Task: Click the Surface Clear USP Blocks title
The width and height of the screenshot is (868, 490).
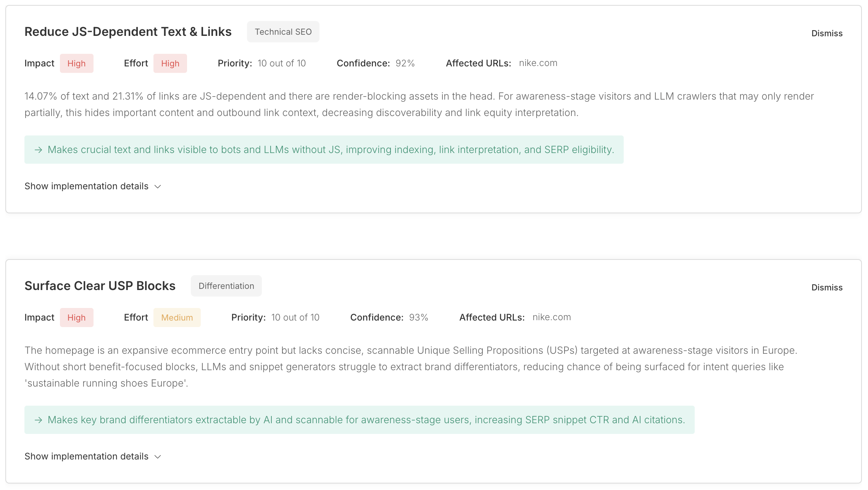Action: pos(100,286)
